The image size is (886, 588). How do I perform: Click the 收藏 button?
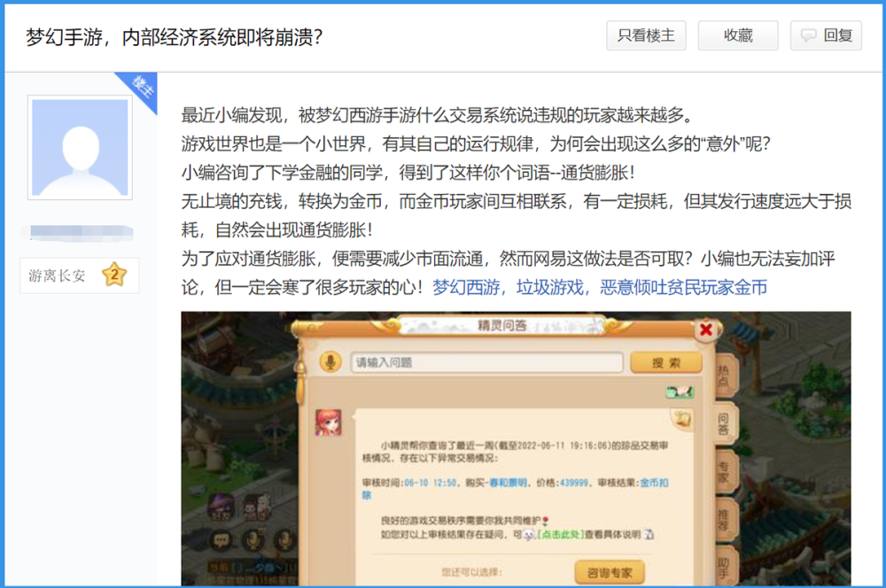pyautogui.click(x=738, y=35)
